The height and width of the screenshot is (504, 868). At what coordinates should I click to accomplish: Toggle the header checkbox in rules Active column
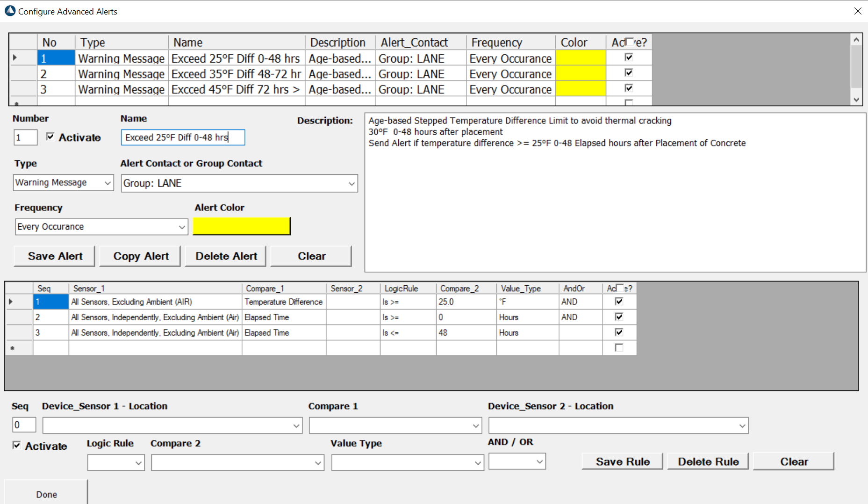click(620, 288)
